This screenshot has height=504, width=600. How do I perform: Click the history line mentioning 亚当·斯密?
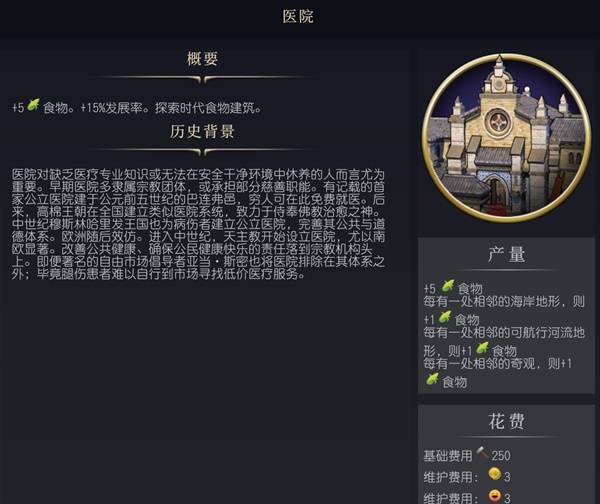coord(198,262)
